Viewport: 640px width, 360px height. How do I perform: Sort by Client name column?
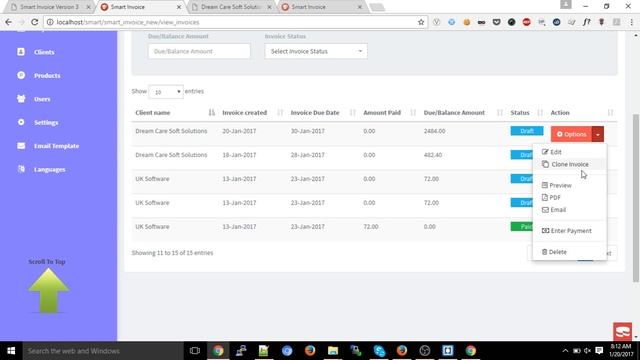tap(175, 113)
